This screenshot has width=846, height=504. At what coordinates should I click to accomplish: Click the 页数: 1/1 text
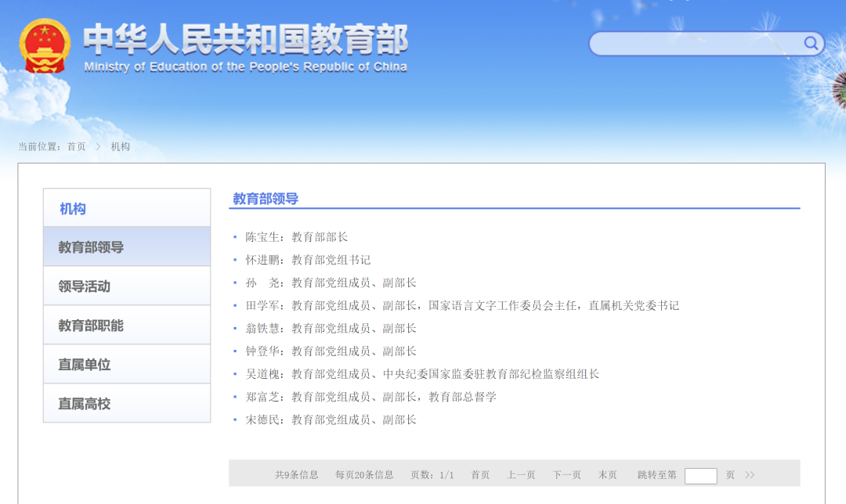[x=432, y=475]
